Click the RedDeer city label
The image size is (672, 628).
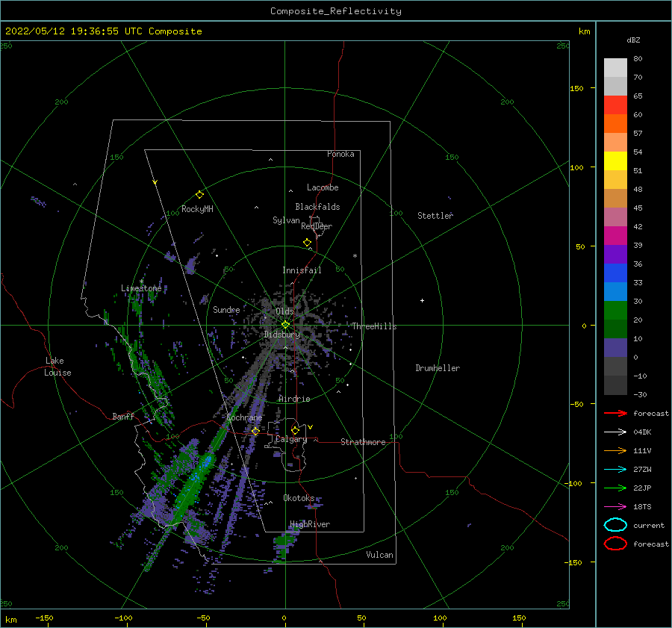[317, 226]
